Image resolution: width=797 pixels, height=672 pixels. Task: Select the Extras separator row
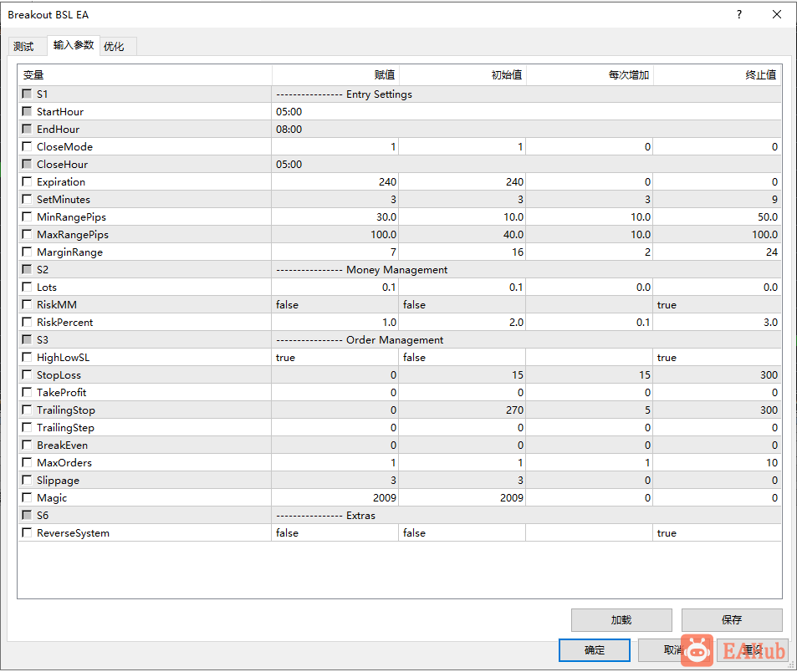tap(400, 515)
